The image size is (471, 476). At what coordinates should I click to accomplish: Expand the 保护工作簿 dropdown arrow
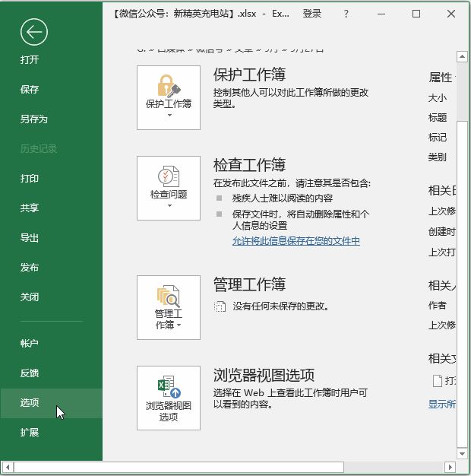169,115
